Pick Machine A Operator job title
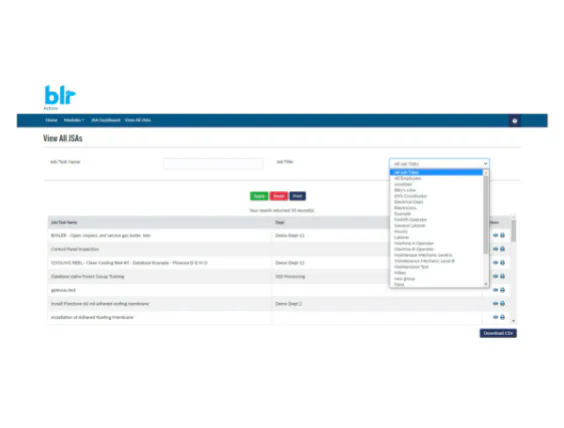The height and width of the screenshot is (428, 564). [x=414, y=243]
